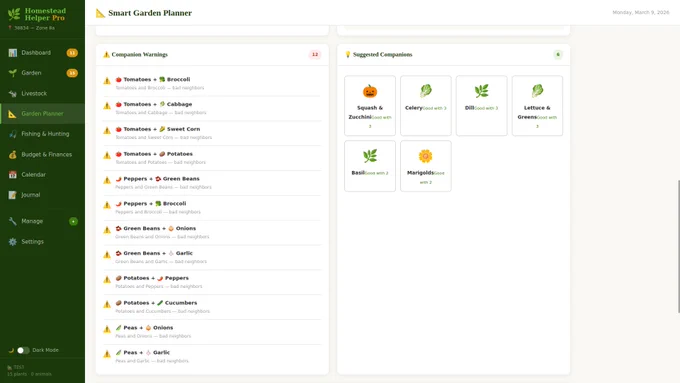
Task: Click warning icon for Green Beans + Onions
Action: tap(107, 230)
